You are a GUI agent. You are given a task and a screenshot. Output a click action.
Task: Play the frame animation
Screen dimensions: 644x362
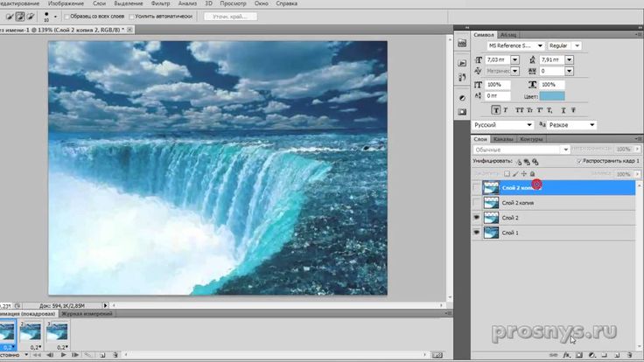coord(63,355)
